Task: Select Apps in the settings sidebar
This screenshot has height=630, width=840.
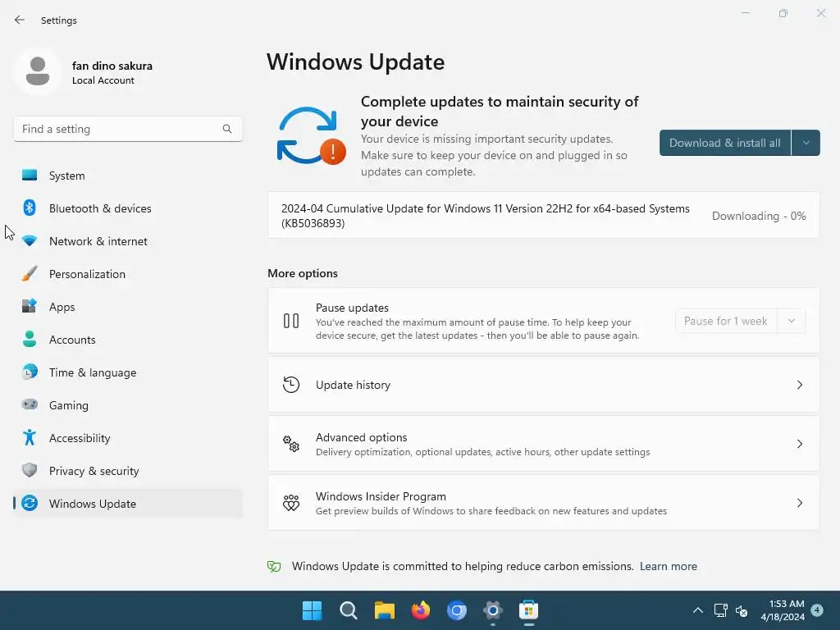Action: (x=128, y=307)
